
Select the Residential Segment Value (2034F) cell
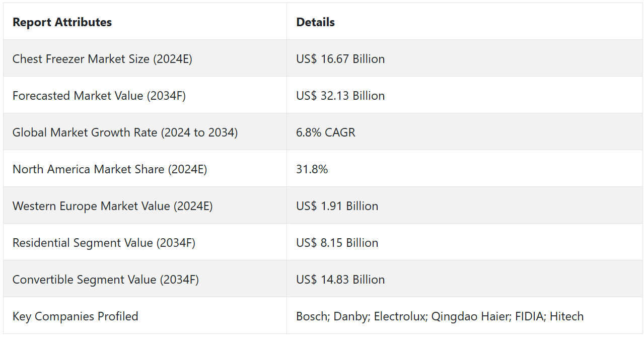(x=104, y=243)
